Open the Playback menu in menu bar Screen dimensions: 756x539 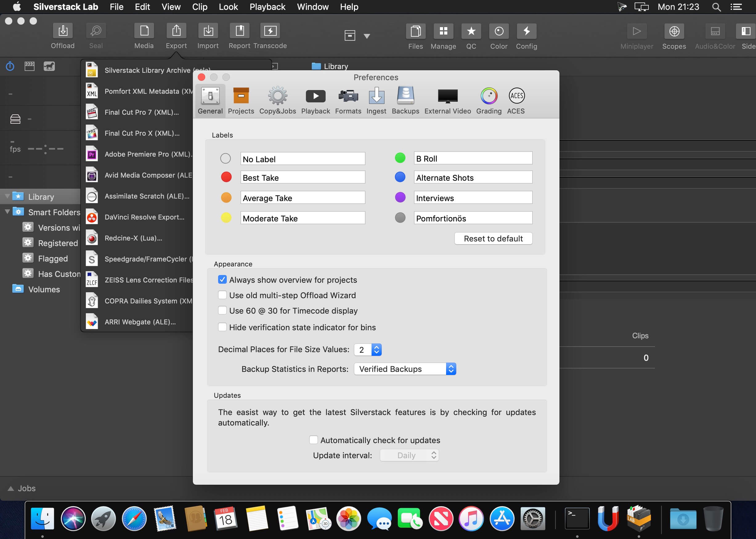point(267,7)
